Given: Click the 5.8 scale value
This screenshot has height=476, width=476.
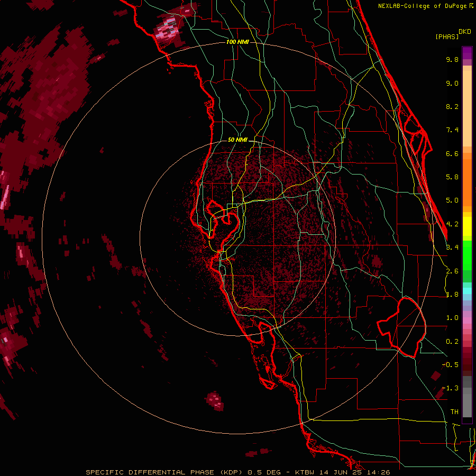Looking at the screenshot, I should [x=452, y=177].
